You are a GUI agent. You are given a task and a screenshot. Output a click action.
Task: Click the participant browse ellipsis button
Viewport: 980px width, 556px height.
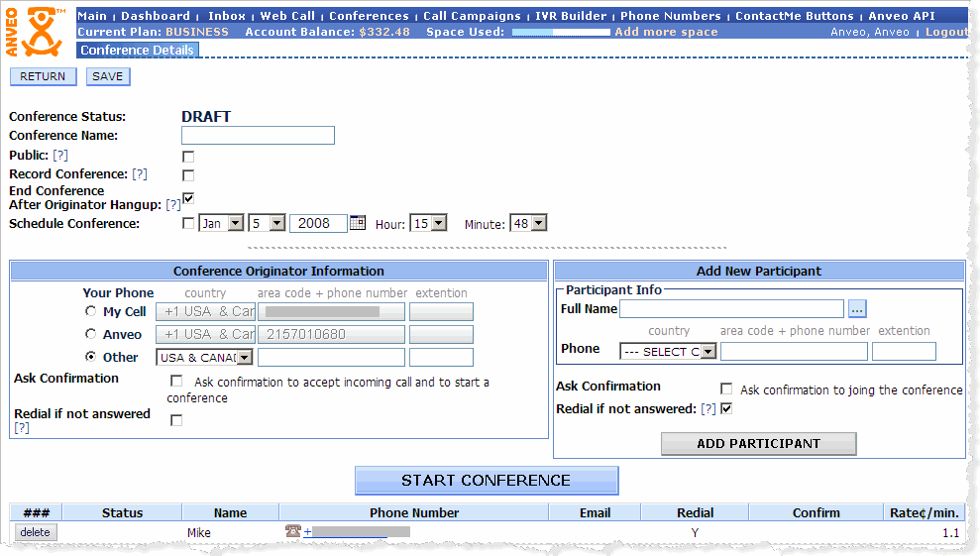[x=857, y=309]
